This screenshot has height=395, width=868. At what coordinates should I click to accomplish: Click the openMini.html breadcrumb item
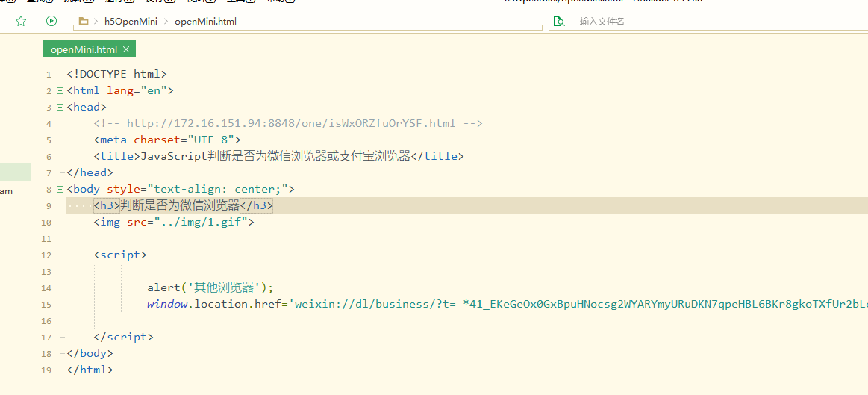click(x=206, y=22)
